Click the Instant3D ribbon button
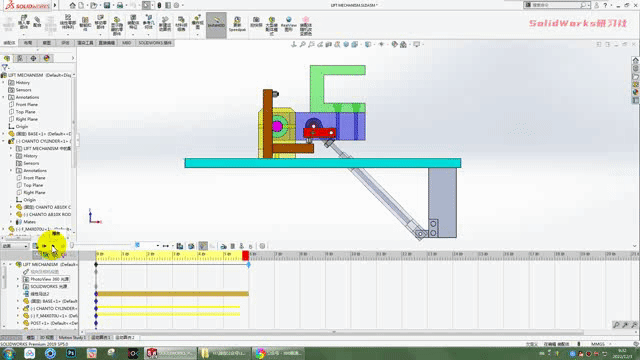 click(x=216, y=24)
